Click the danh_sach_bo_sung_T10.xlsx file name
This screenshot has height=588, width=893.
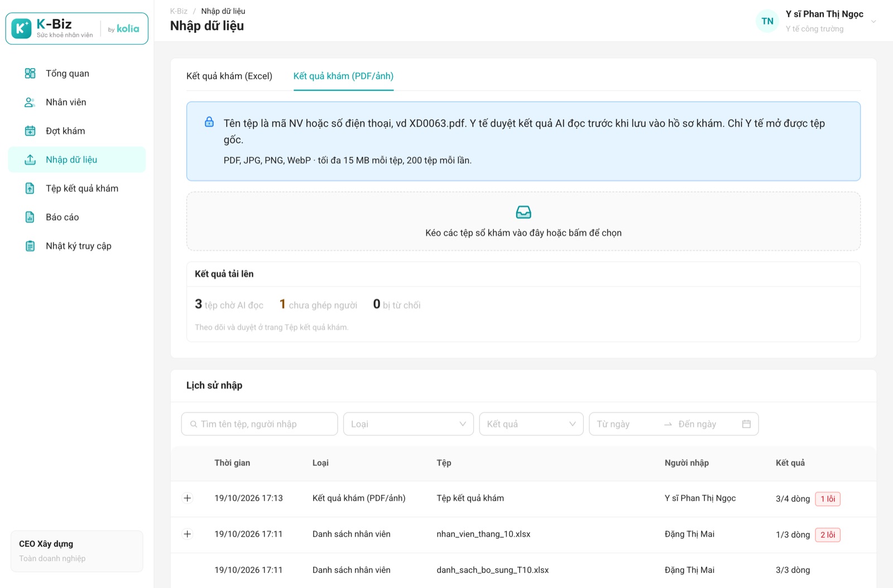(x=493, y=570)
